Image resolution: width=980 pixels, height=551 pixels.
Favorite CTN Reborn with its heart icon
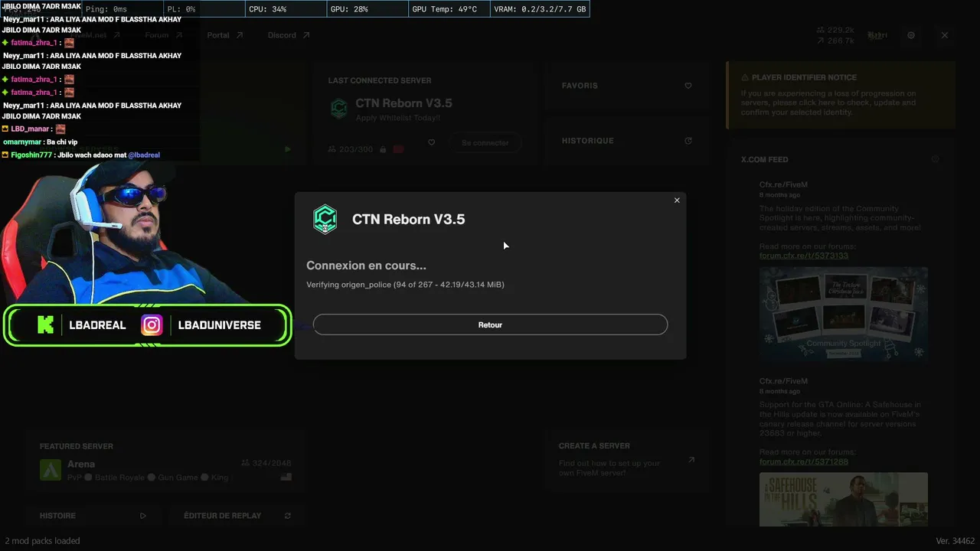[431, 142]
